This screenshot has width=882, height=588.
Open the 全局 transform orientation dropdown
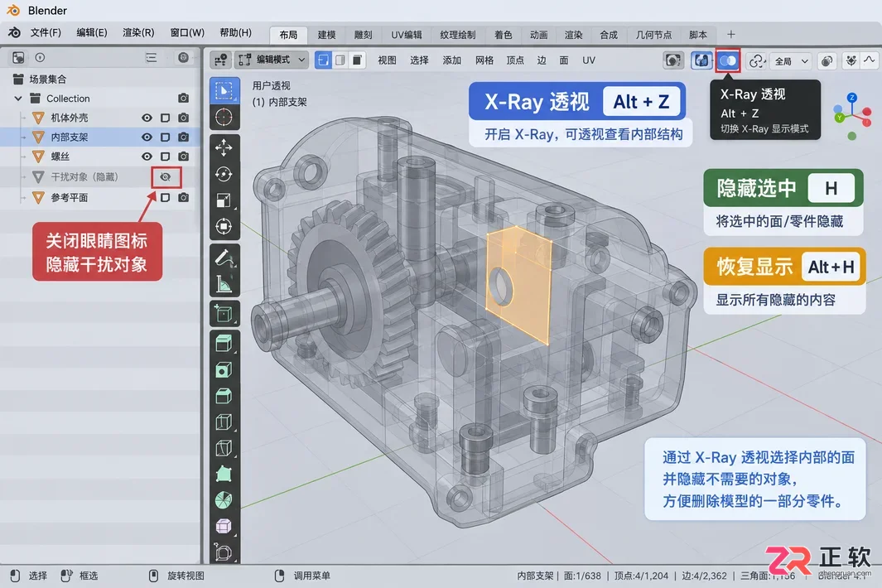pos(792,60)
